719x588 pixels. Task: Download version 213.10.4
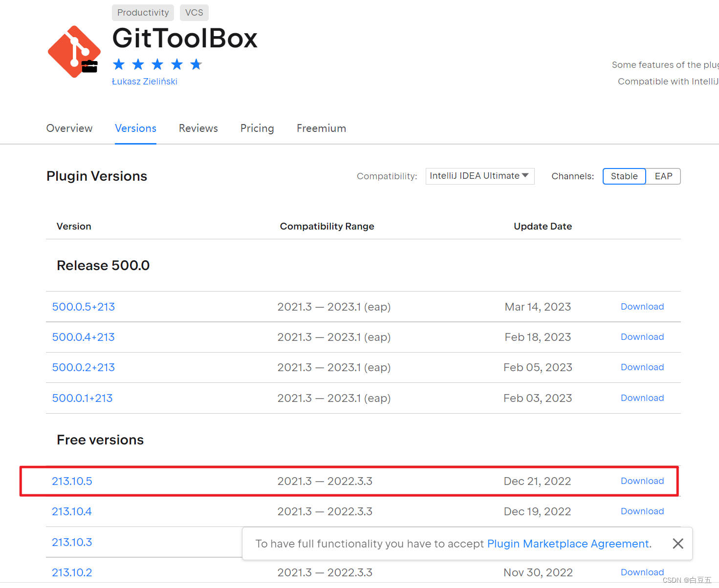point(642,511)
